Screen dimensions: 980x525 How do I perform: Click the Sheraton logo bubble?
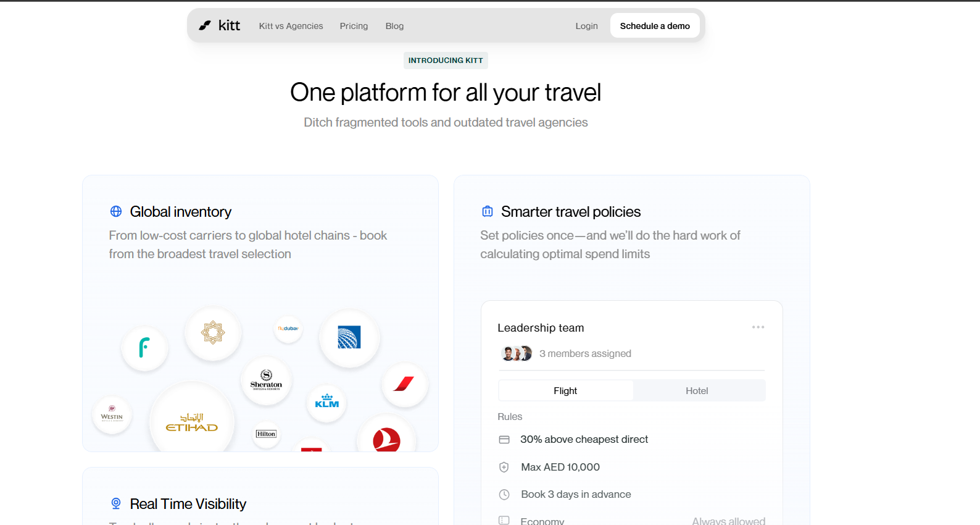266,380
